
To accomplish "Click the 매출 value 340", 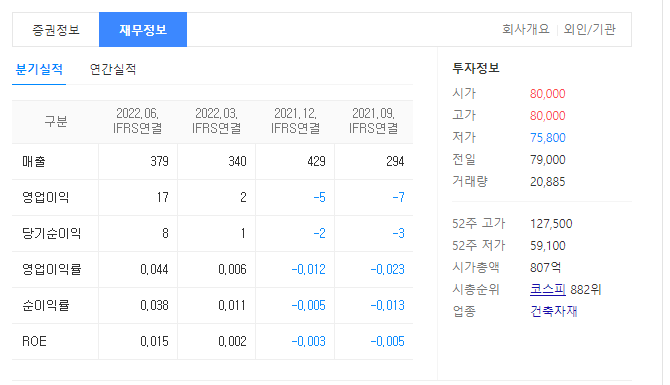I will (237, 162).
